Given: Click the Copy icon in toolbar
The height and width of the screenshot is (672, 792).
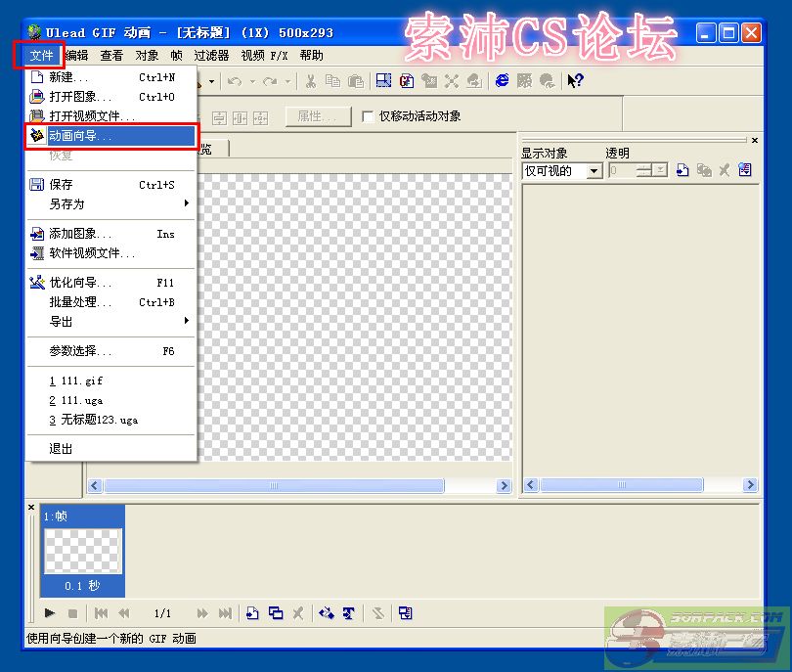Looking at the screenshot, I should (332, 81).
